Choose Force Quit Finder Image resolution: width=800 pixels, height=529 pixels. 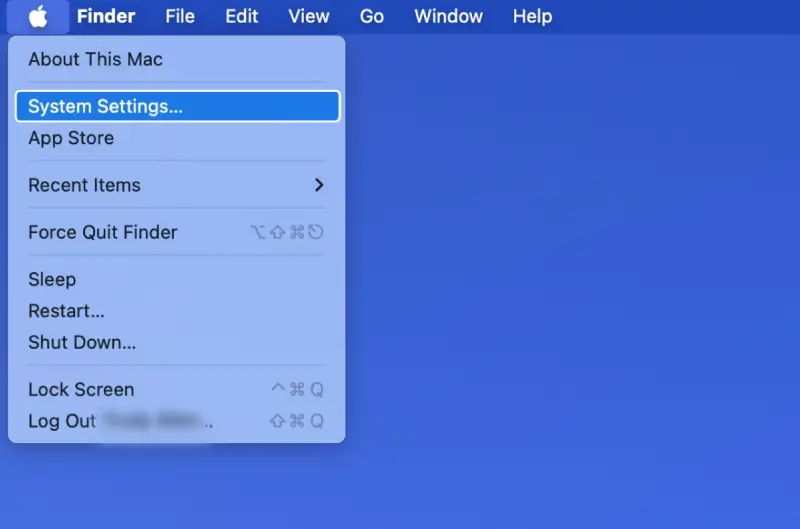point(177,232)
